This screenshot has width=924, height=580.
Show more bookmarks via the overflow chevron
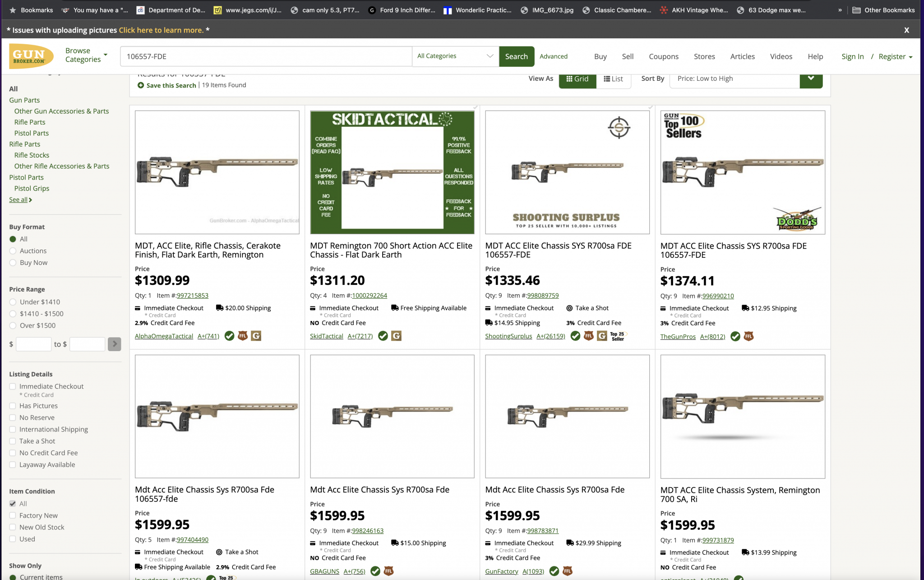click(840, 10)
